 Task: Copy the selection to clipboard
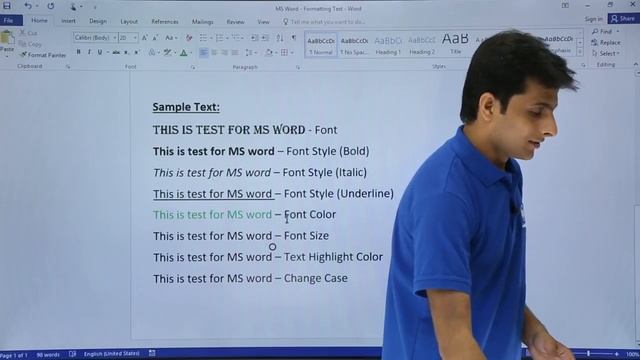[30, 44]
